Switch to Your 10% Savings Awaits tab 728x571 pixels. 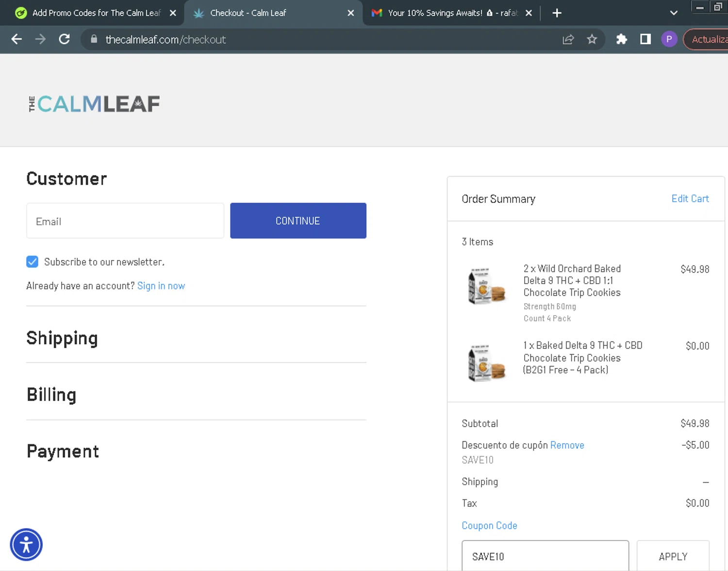point(452,13)
